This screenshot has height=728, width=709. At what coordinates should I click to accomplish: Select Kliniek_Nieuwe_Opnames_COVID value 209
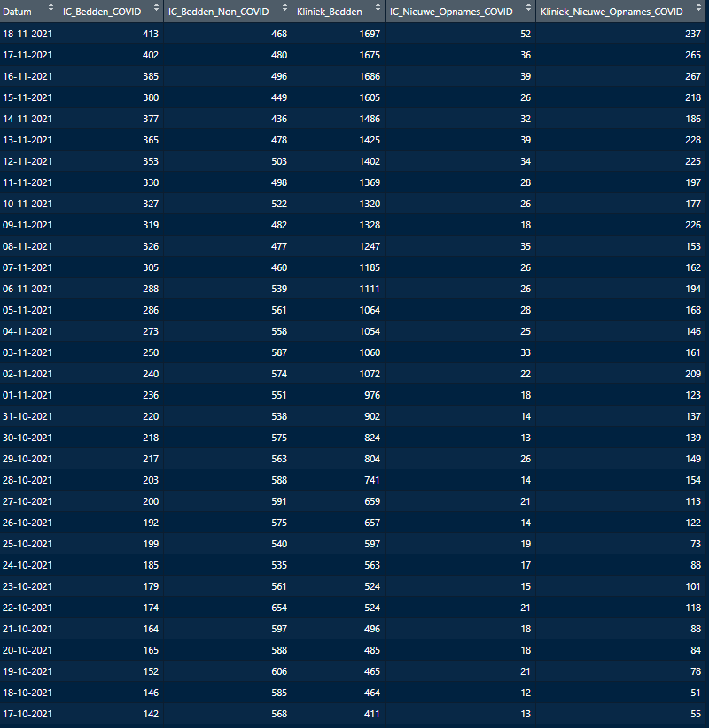pyautogui.click(x=693, y=375)
